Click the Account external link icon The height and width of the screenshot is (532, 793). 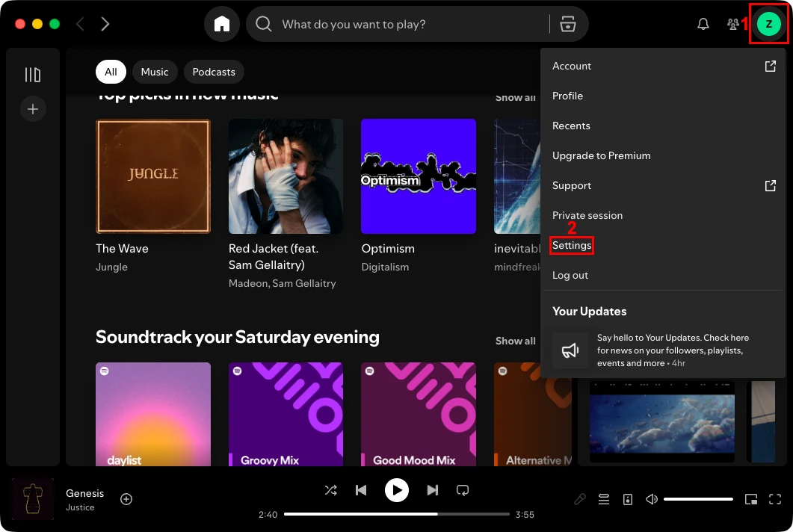770,66
